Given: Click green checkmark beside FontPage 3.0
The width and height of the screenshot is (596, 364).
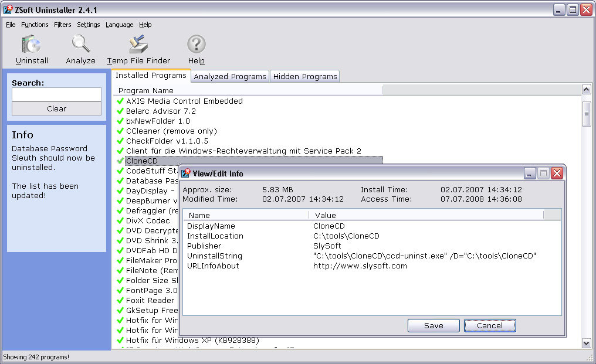Looking at the screenshot, I should [x=120, y=291].
